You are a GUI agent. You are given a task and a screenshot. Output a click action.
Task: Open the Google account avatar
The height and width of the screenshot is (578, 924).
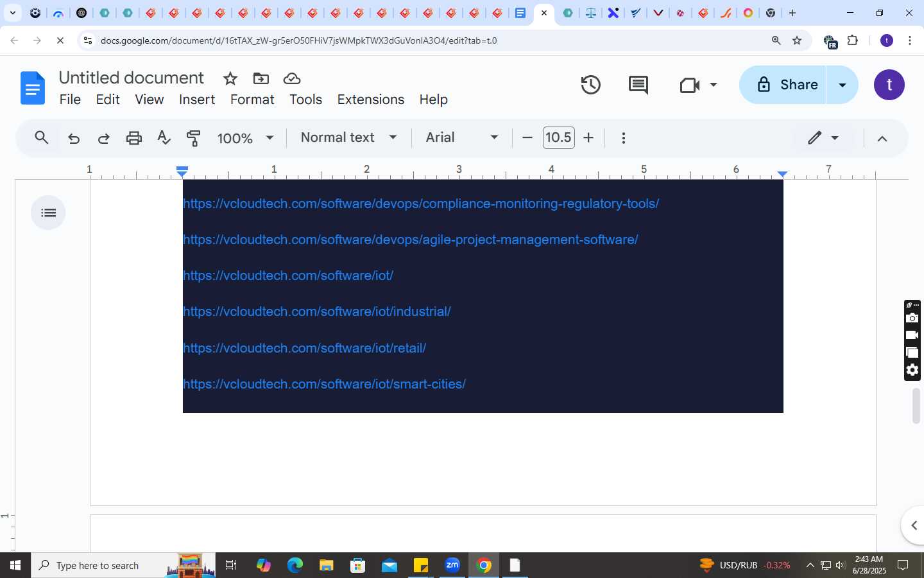pyautogui.click(x=889, y=85)
